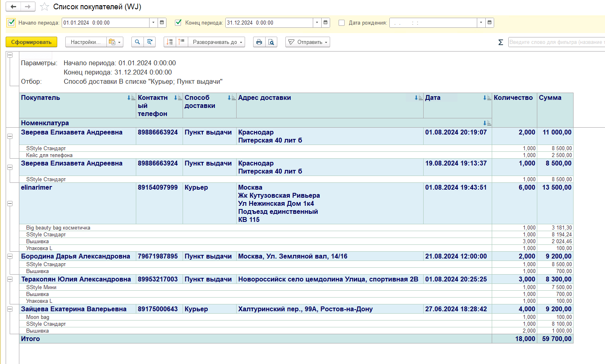The height and width of the screenshot is (364, 605).
Task: Collapse the elinarimer group row
Action: [x=10, y=203]
